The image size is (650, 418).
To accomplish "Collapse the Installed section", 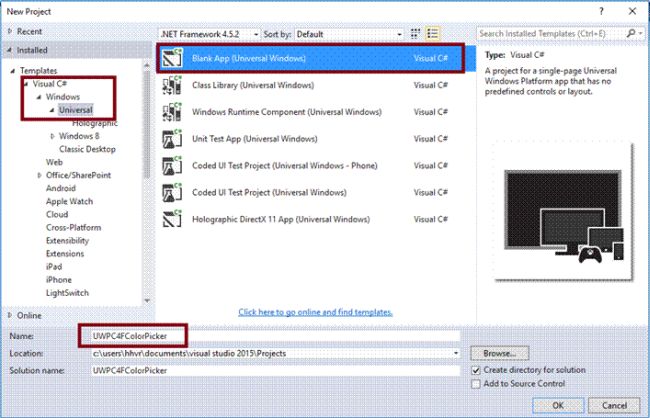I will 10,50.
